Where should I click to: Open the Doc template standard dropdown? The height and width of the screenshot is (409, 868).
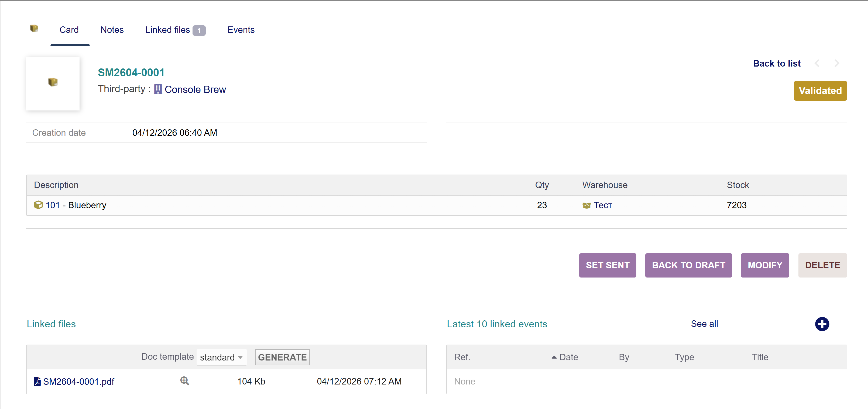tap(221, 357)
